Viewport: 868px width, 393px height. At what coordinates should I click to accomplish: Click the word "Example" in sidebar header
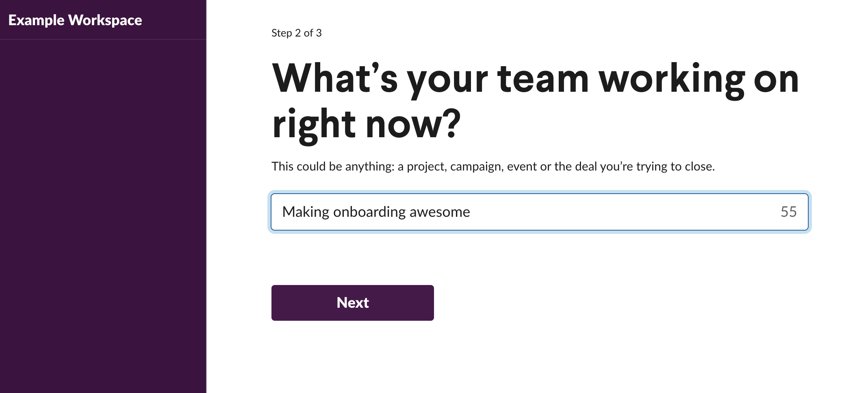(x=36, y=20)
